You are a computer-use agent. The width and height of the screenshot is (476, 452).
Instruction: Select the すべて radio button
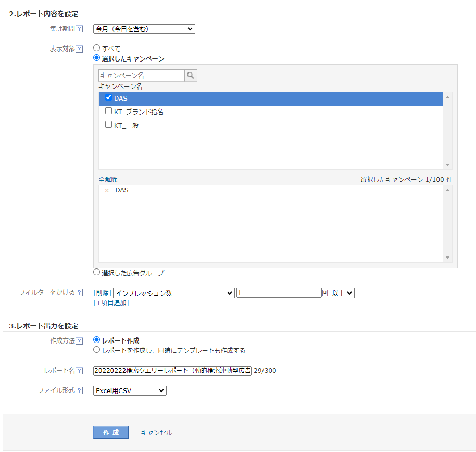tap(96, 48)
